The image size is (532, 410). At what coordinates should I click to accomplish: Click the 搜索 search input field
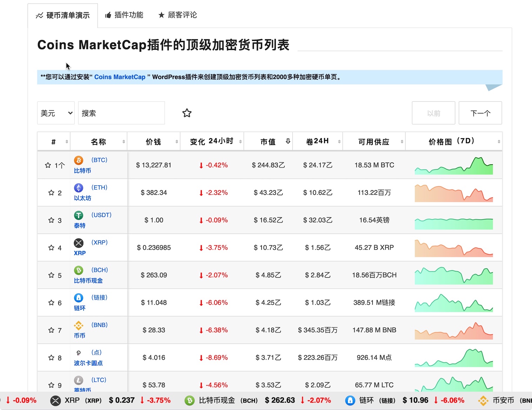(121, 113)
